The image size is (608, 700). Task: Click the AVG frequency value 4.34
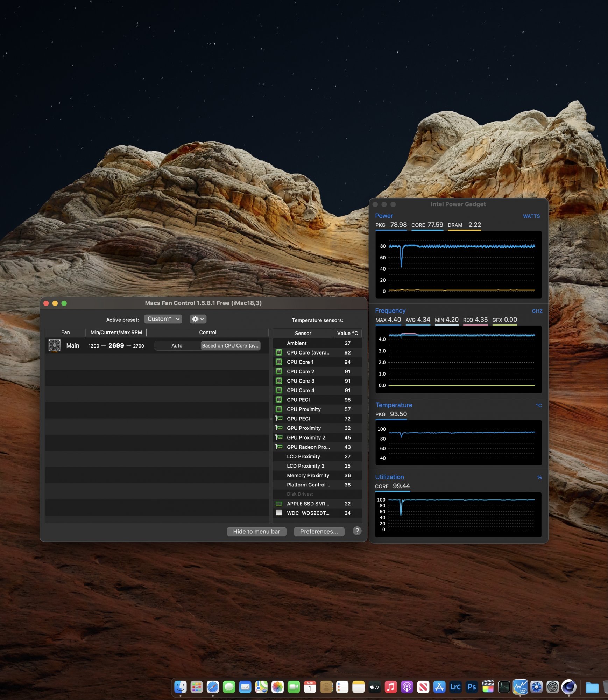tap(424, 320)
